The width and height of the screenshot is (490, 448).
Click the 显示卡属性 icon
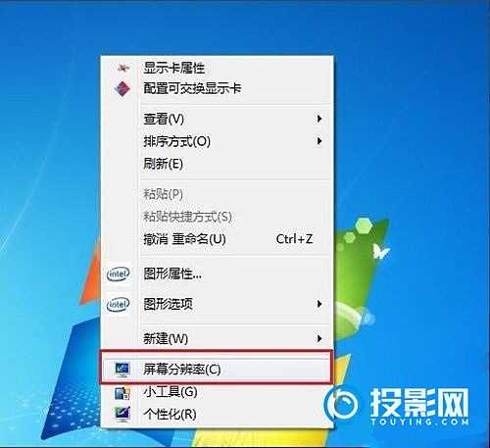coord(123,68)
